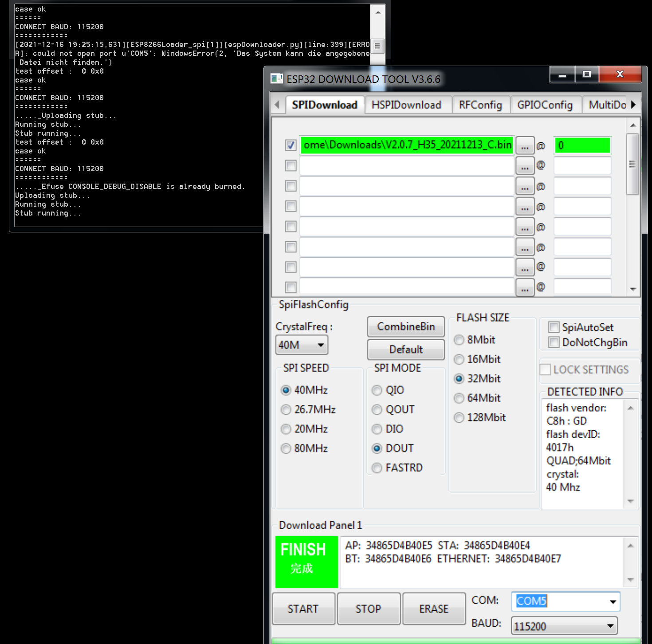Open file browse button for seventh row

(x=525, y=267)
